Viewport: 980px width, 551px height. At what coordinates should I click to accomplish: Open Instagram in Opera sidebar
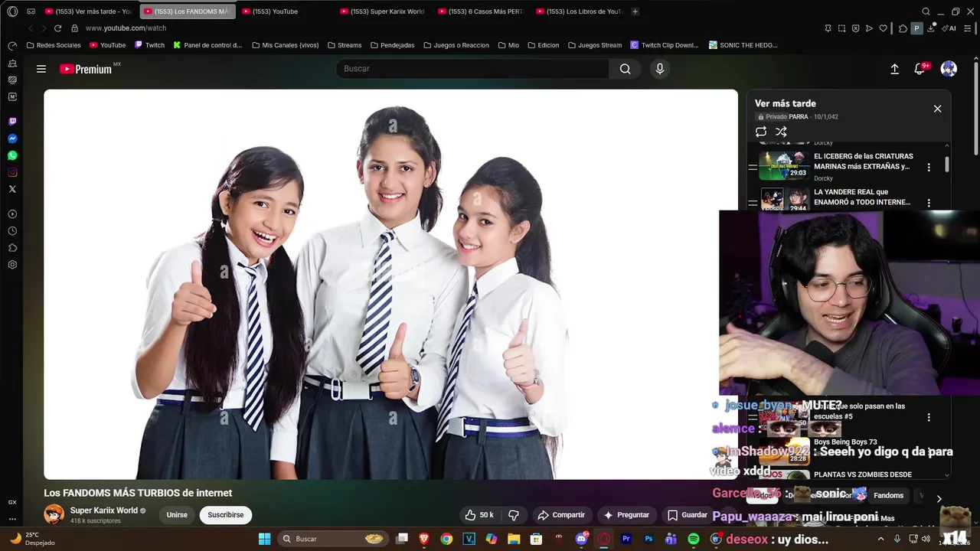12,172
